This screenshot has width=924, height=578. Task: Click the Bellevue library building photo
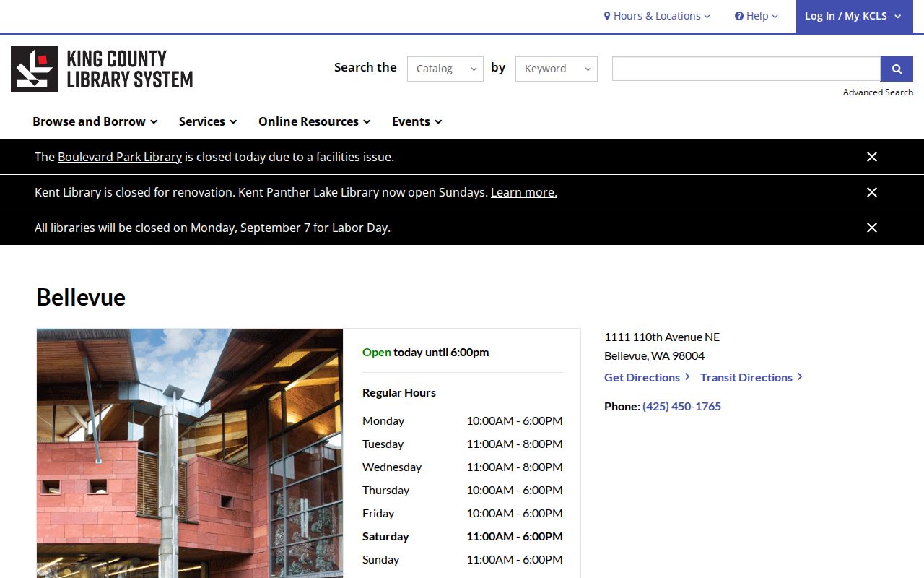coord(190,453)
